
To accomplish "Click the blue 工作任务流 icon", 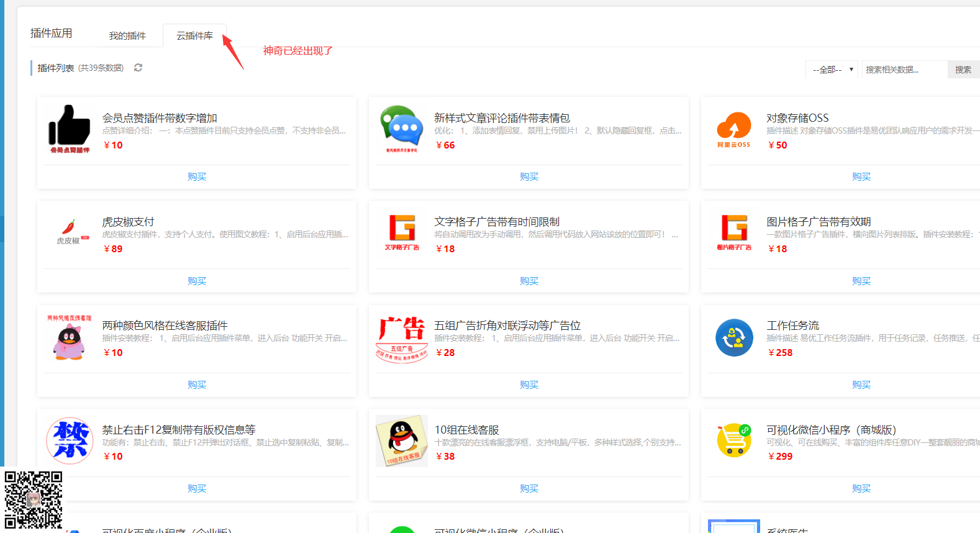I will pyautogui.click(x=734, y=337).
